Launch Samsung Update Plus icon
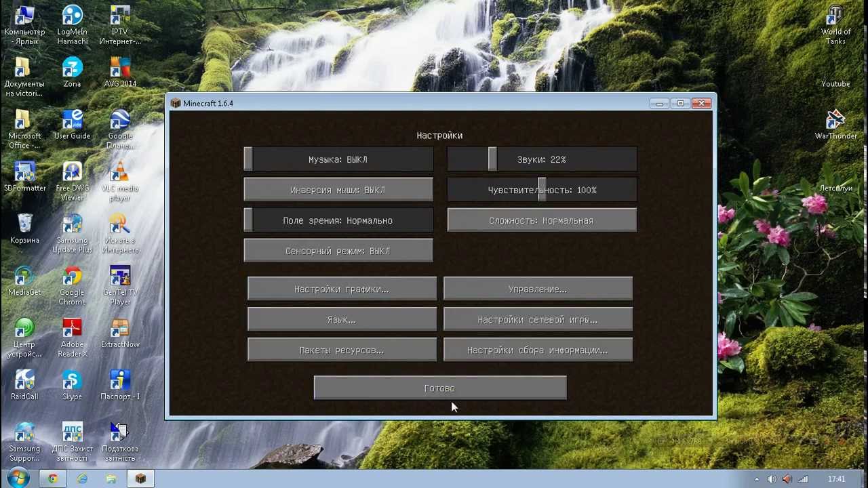The image size is (868, 488). [x=72, y=234]
